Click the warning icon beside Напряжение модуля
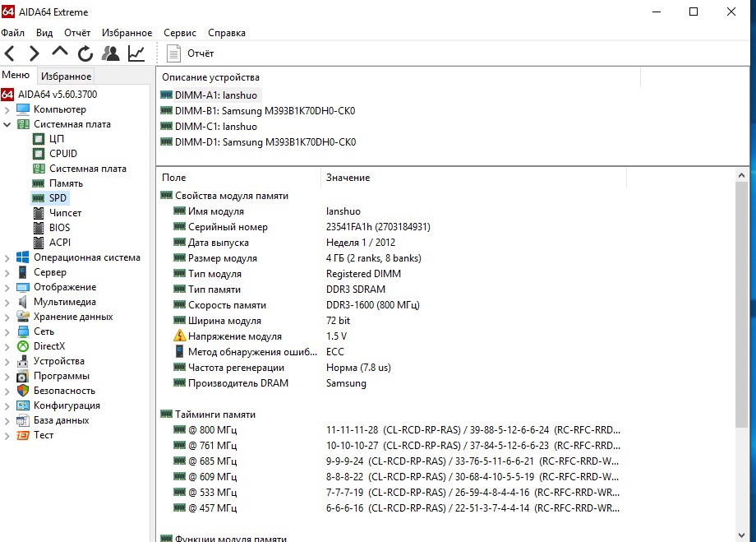This screenshot has height=542, width=756. (179, 336)
